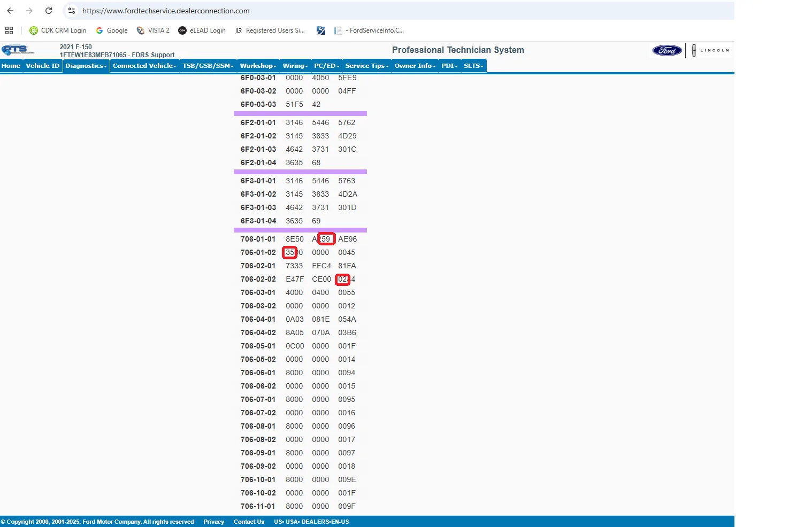This screenshot has height=527, width=812.
Task: Click the Privacy link in footer
Action: click(x=213, y=522)
